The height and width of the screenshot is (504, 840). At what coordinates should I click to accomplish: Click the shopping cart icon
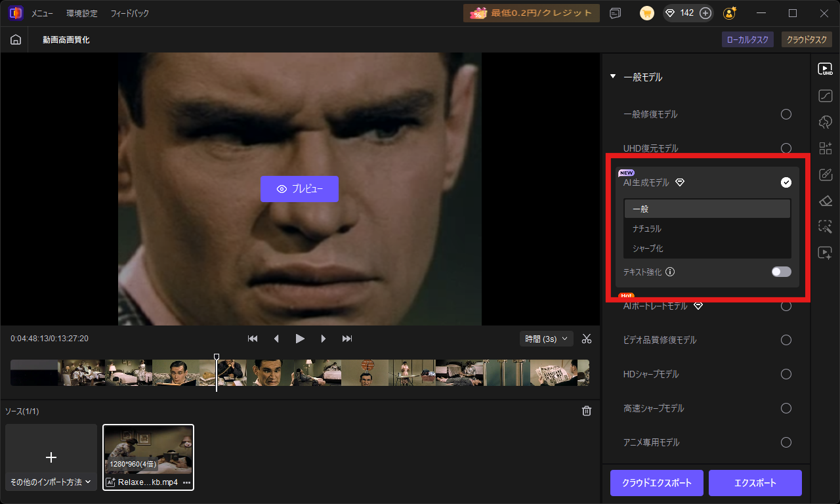pos(647,13)
